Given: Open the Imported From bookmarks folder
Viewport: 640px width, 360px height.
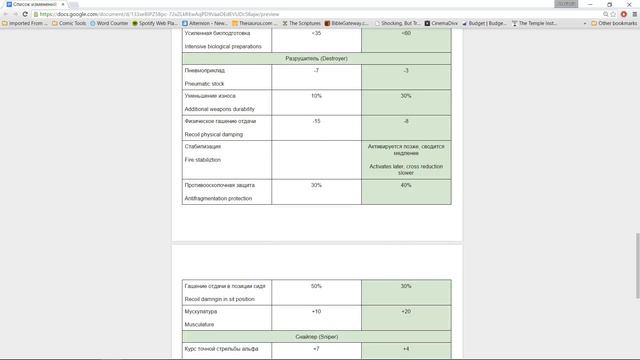Looking at the screenshot, I should tap(25, 23).
